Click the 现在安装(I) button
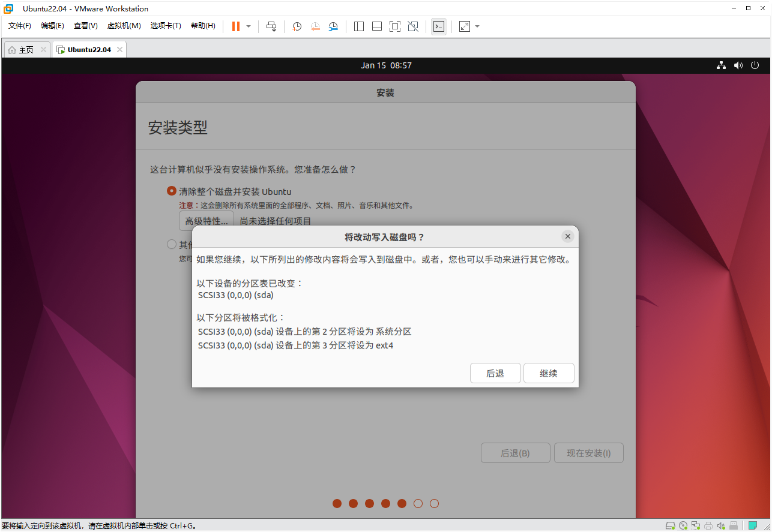Viewport: 772px width, 532px height. tap(589, 453)
